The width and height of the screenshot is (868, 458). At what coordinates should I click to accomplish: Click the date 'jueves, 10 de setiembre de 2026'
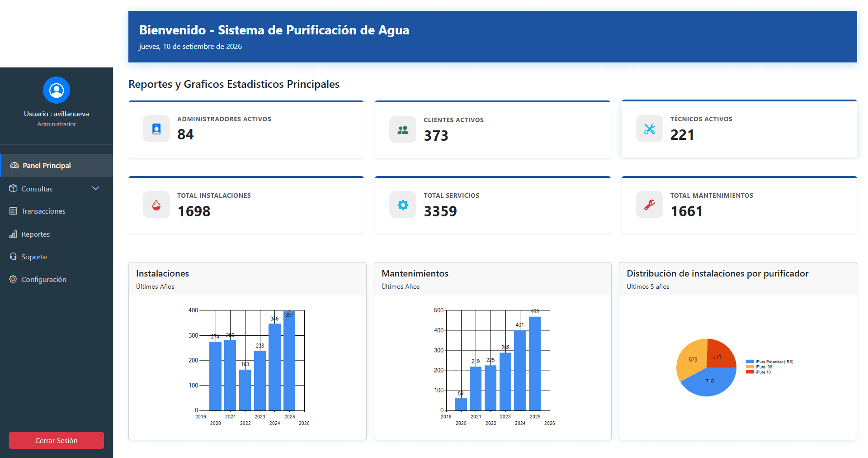(190, 46)
